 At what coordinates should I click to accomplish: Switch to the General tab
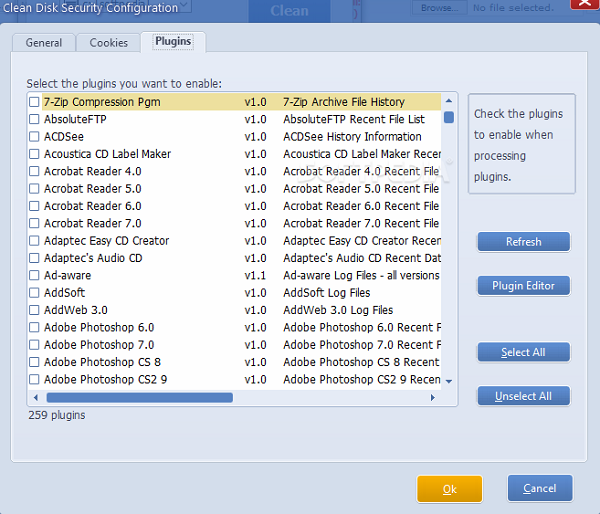pyautogui.click(x=44, y=42)
